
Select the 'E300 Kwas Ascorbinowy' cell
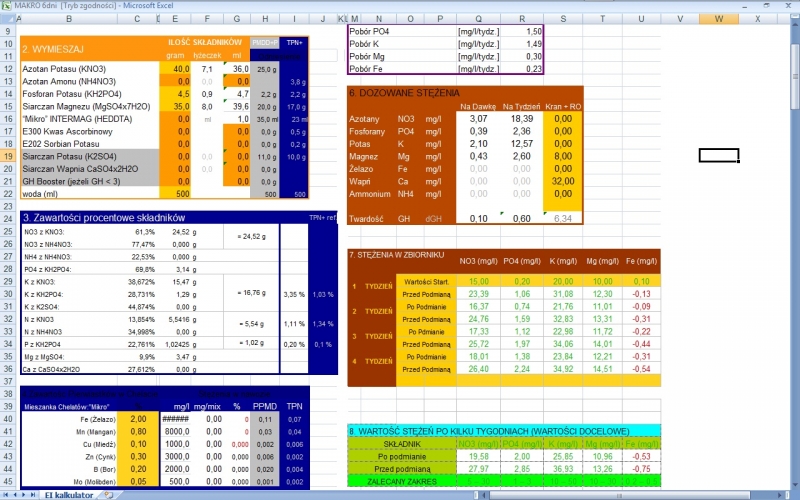[x=90, y=132]
